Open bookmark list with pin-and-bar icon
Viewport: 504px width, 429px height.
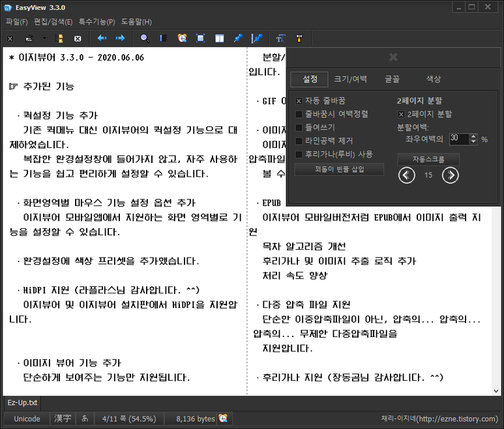pyautogui.click(x=257, y=38)
